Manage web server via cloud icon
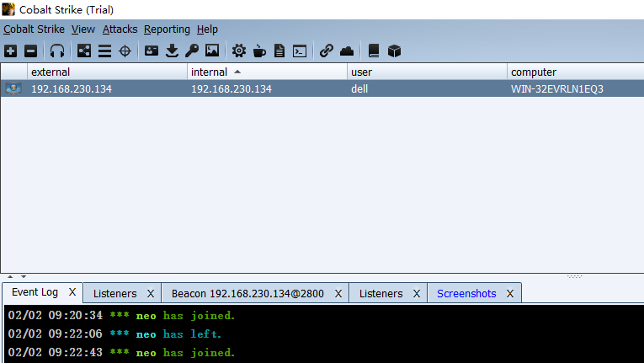Image resolution: width=644 pixels, height=363 pixels. coord(347,51)
